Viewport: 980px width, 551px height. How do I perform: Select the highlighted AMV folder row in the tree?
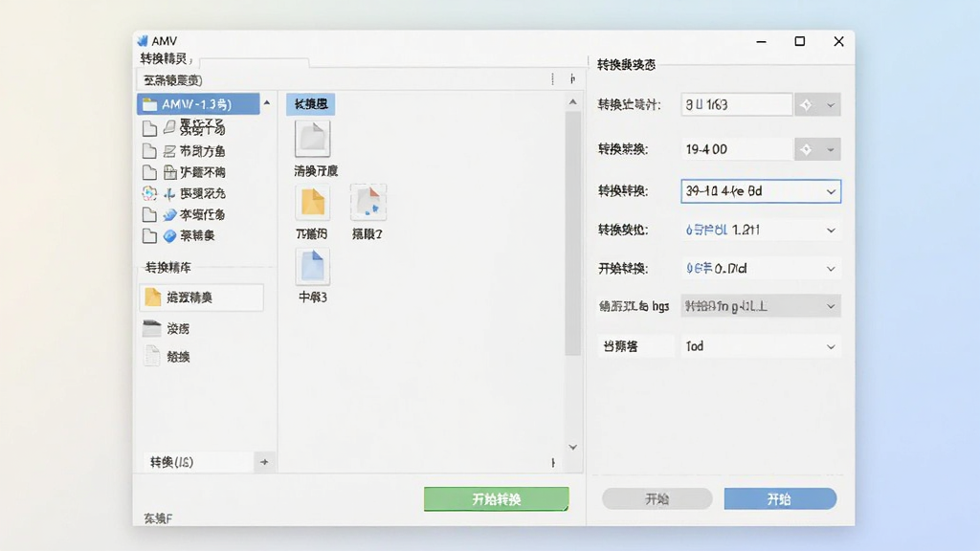point(198,103)
